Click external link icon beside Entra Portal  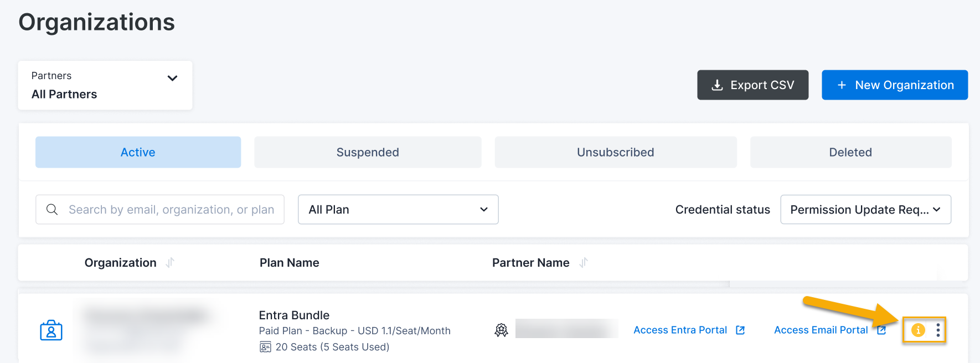[740, 330]
